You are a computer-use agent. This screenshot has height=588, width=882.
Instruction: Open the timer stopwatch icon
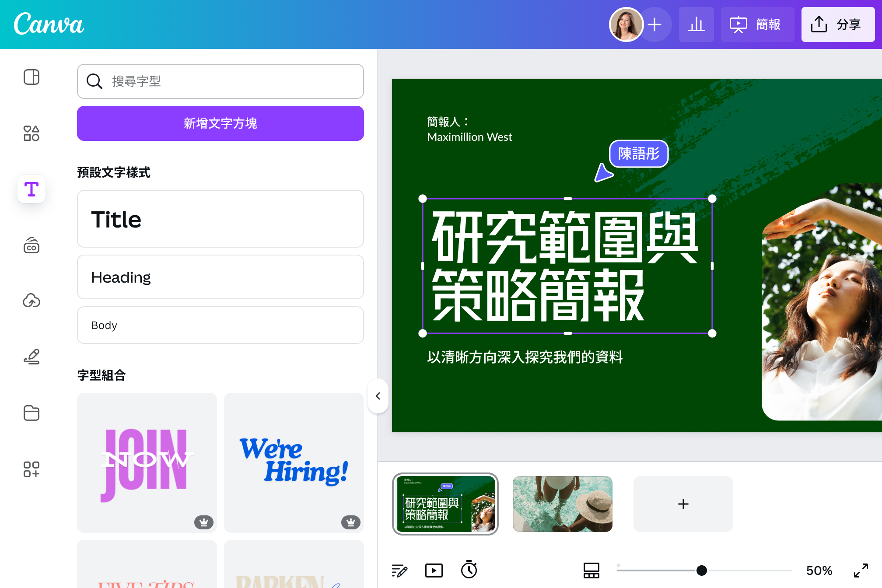[x=469, y=570]
